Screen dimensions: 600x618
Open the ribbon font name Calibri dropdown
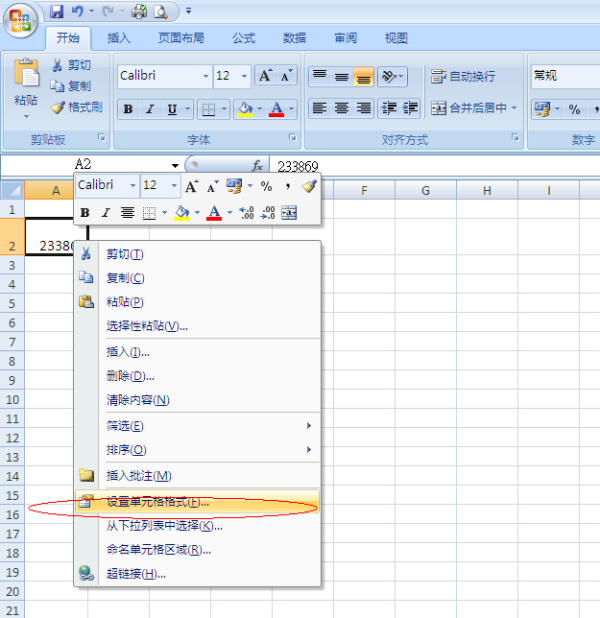point(205,77)
